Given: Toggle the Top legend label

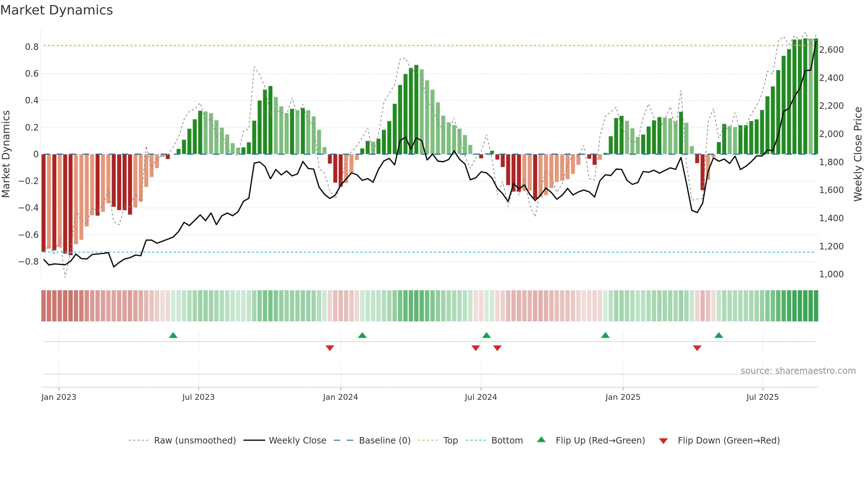Looking at the screenshot, I should point(451,441).
